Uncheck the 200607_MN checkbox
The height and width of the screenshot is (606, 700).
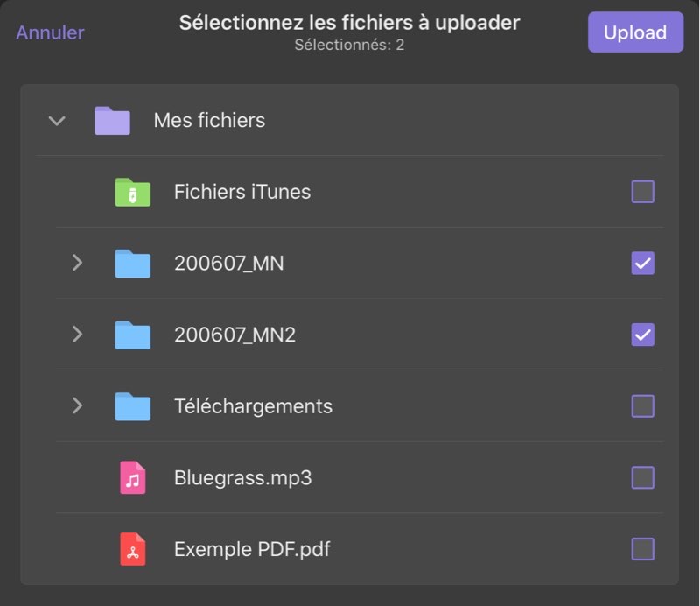[x=642, y=263]
